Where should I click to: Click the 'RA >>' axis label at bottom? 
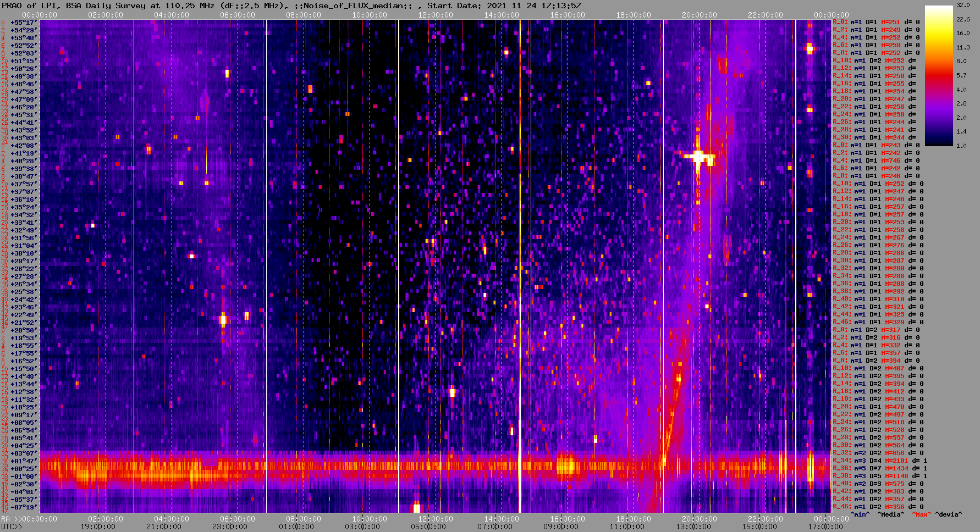tap(12, 519)
